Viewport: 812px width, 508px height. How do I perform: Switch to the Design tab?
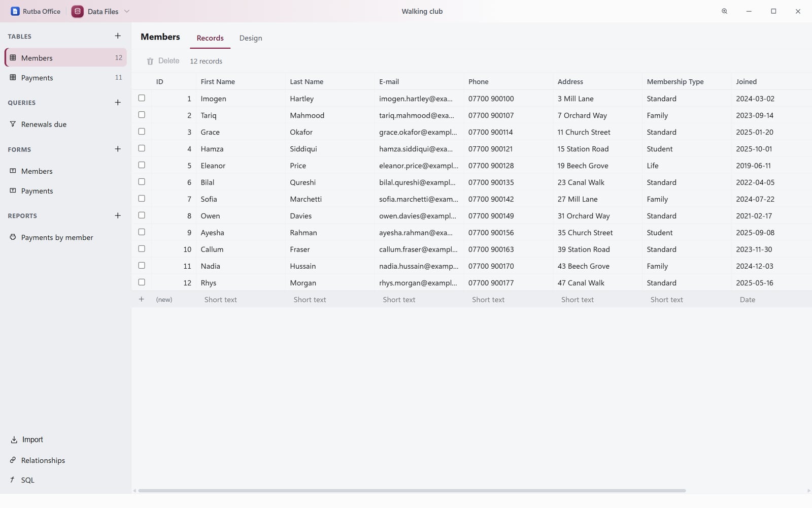tap(251, 38)
